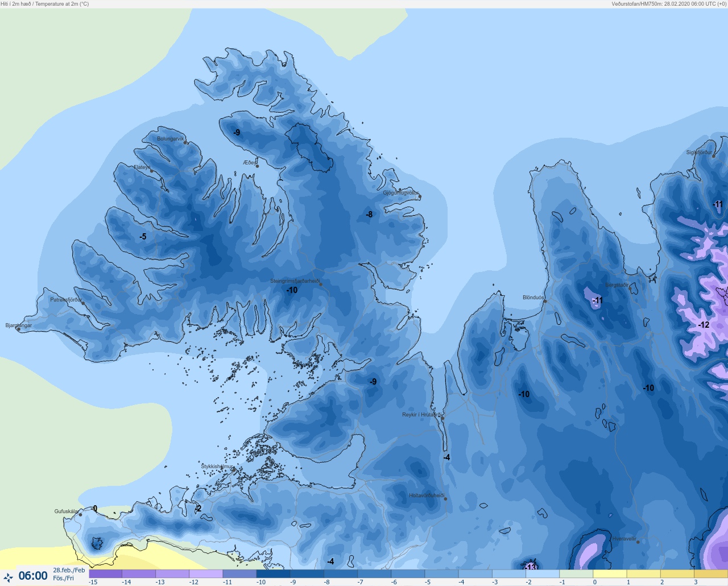The width and height of the screenshot is (728, 586).
Task: Select the Holtavörðuheiði station label
Action: pos(427,496)
